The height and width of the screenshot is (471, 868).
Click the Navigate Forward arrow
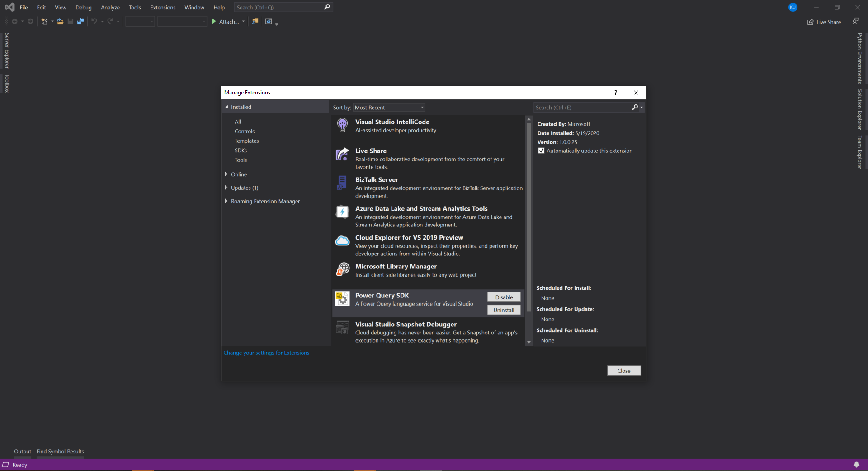(30, 21)
